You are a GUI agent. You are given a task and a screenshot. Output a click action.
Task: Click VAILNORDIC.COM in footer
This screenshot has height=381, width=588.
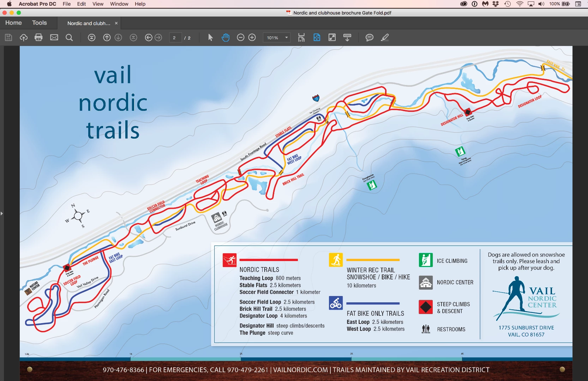(x=300, y=370)
